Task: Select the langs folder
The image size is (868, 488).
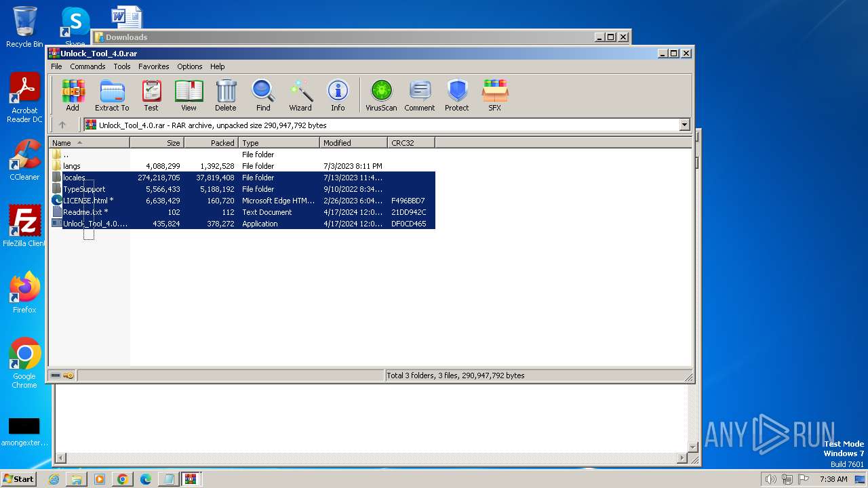Action: (x=241, y=166)
